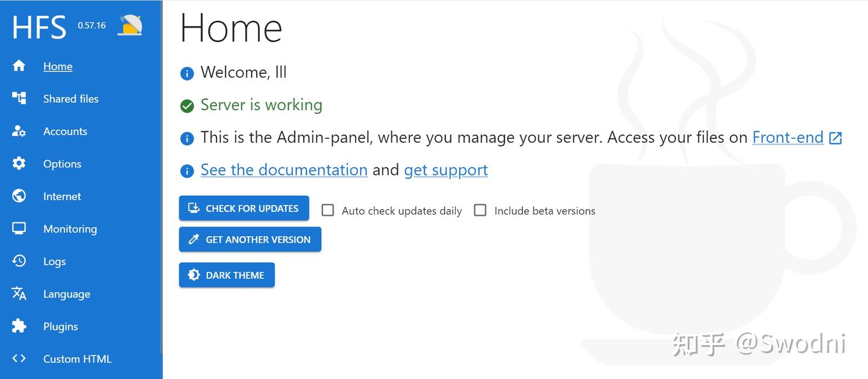Screen dimensions: 868x379
Task: Tick the Include beta versions checkbox
Action: click(480, 210)
